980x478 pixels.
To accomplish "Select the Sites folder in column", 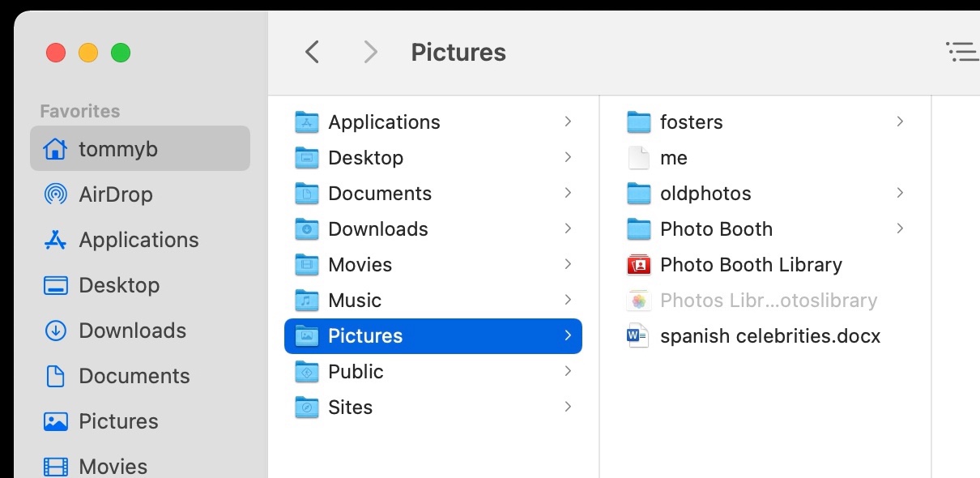I will [x=350, y=408].
